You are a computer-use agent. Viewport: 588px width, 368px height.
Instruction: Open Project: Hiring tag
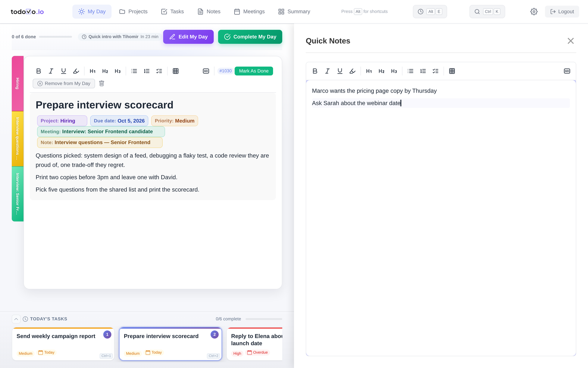tap(62, 121)
